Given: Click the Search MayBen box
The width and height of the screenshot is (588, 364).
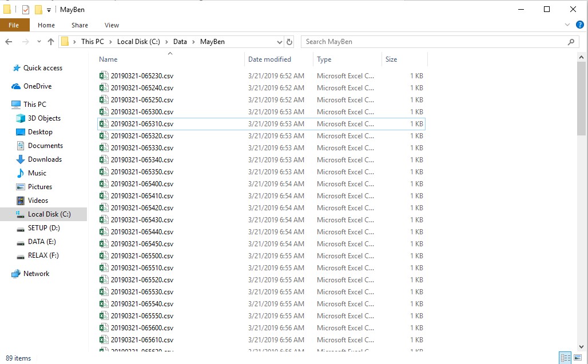Looking at the screenshot, I should click(x=435, y=42).
